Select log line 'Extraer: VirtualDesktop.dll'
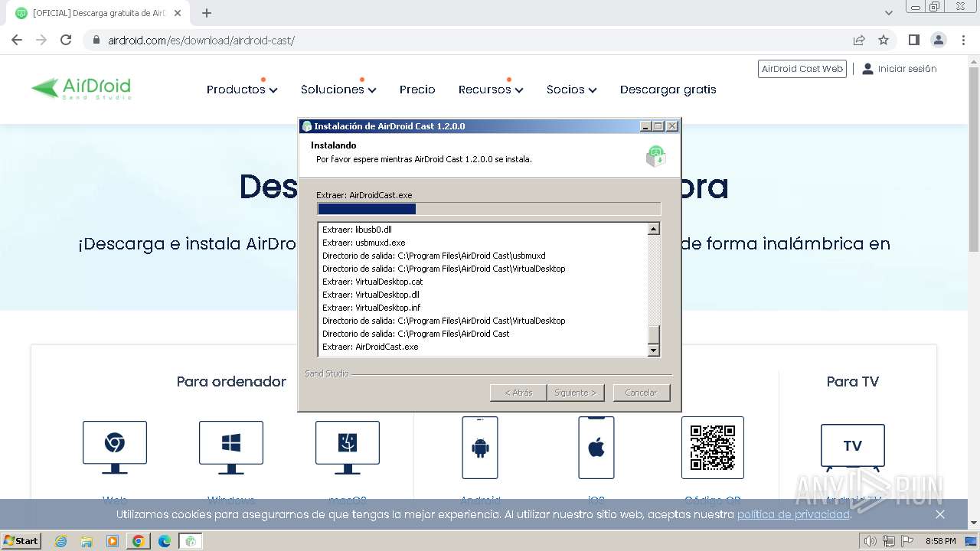This screenshot has height=551, width=980. 371,295
